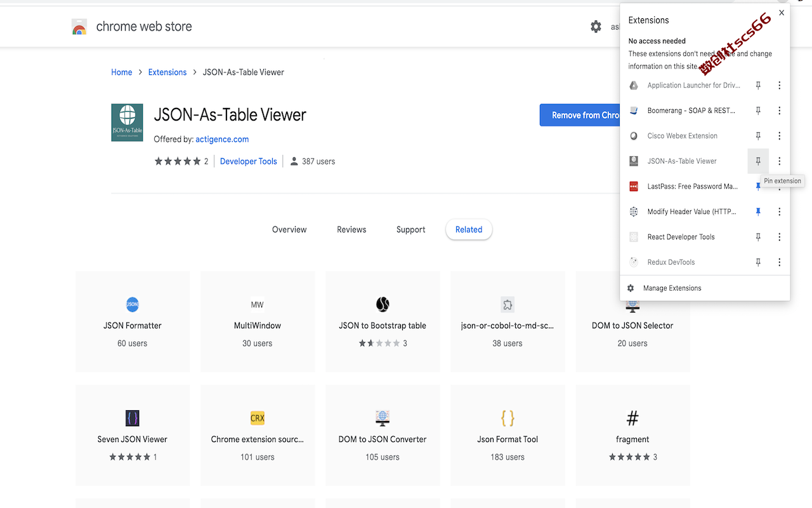Unpin LastPass Free Password Manager
The image size is (812, 508).
[x=758, y=187]
